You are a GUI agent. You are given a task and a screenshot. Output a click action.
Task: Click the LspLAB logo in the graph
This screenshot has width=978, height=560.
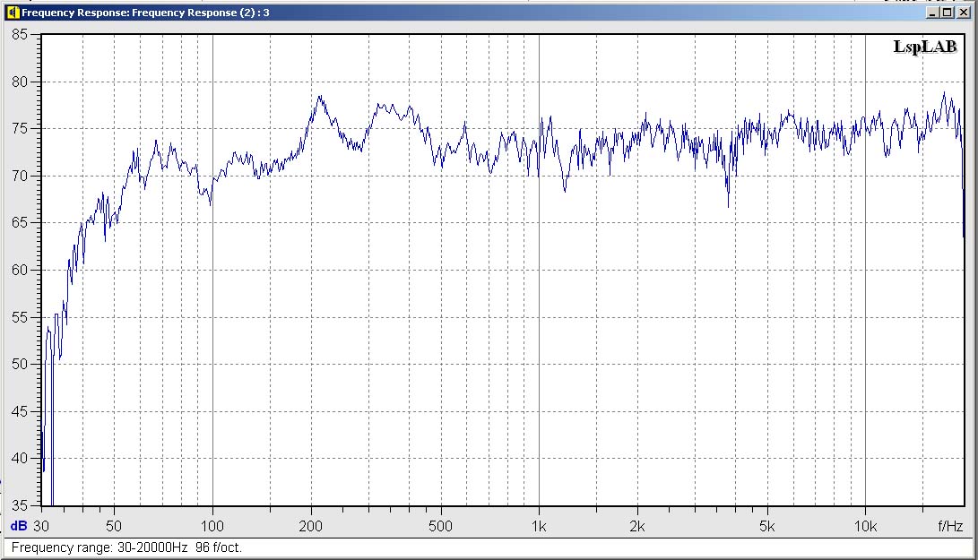(x=924, y=47)
